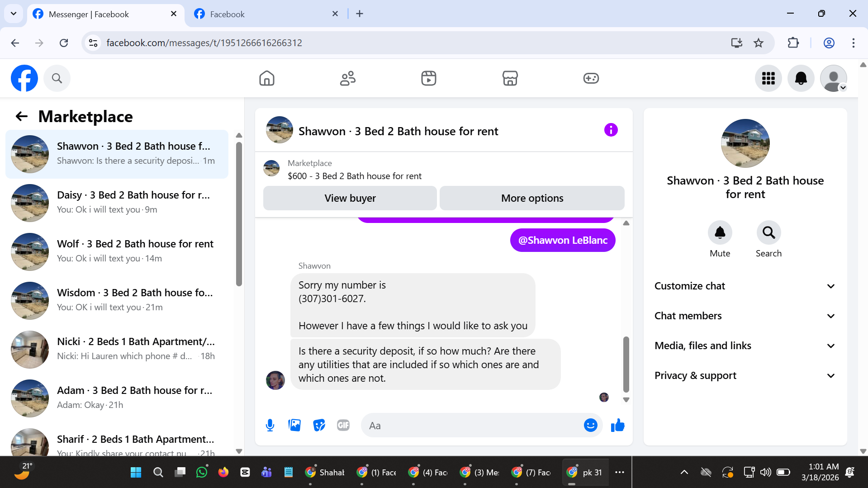Viewport: 868px width, 488px height.
Task: Choose a sticker with the sticker icon
Action: pos(319,425)
